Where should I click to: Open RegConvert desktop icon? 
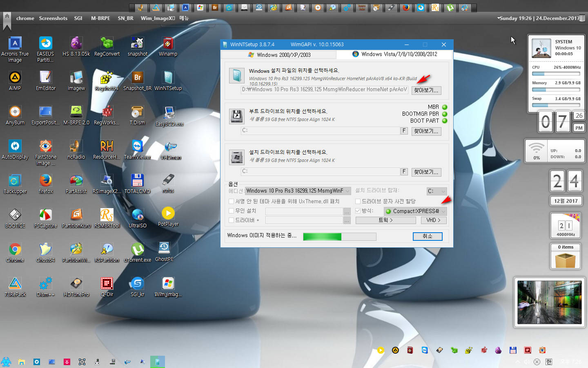(x=107, y=46)
